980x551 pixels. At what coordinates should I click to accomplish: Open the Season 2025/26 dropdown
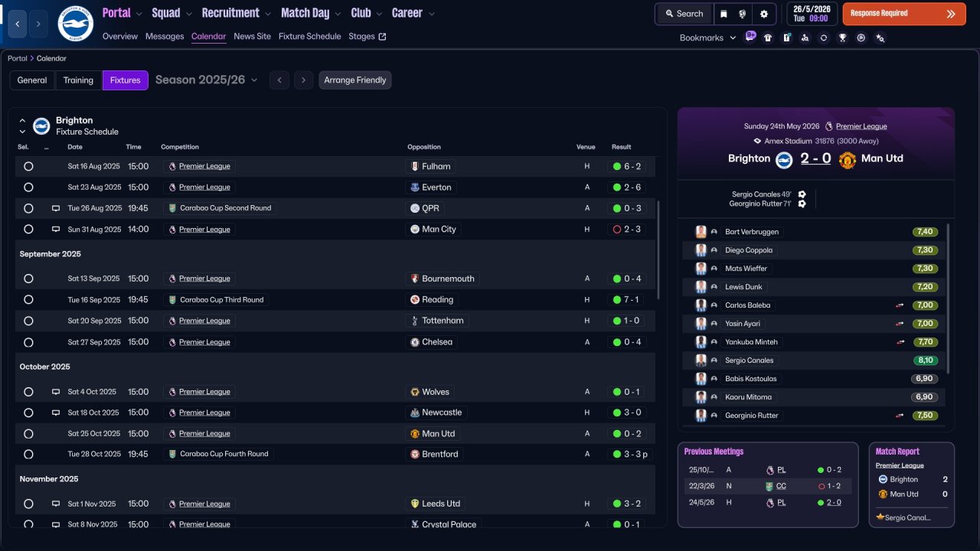point(207,80)
